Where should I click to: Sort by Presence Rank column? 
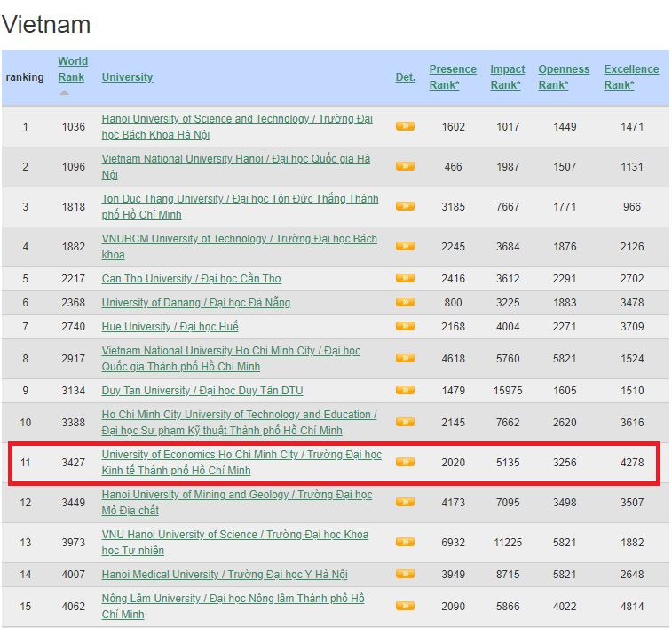pyautogui.click(x=453, y=77)
